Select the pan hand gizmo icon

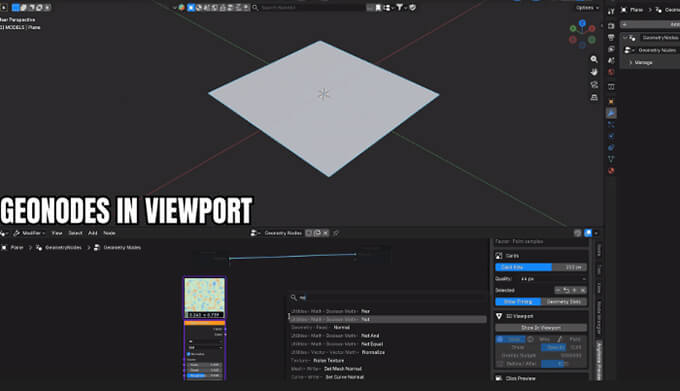(594, 72)
